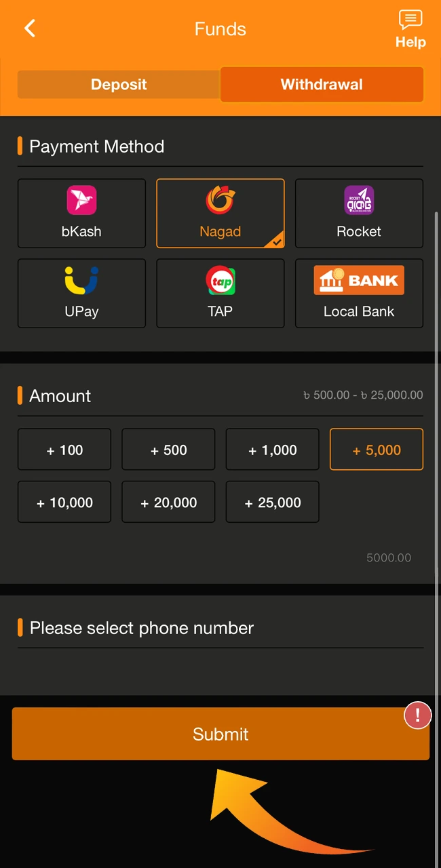This screenshot has width=441, height=868.
Task: Add 100 to the withdrawal amount
Action: (64, 449)
